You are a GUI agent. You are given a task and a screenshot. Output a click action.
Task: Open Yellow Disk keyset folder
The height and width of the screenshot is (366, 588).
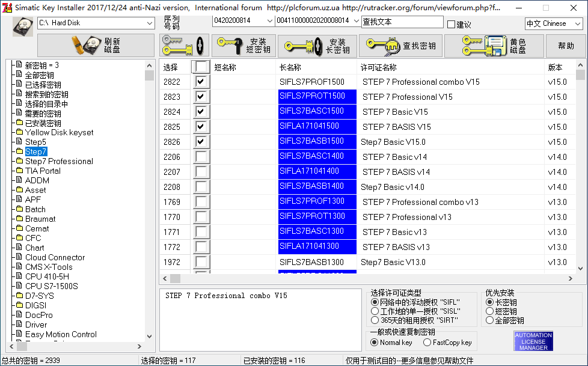click(59, 132)
